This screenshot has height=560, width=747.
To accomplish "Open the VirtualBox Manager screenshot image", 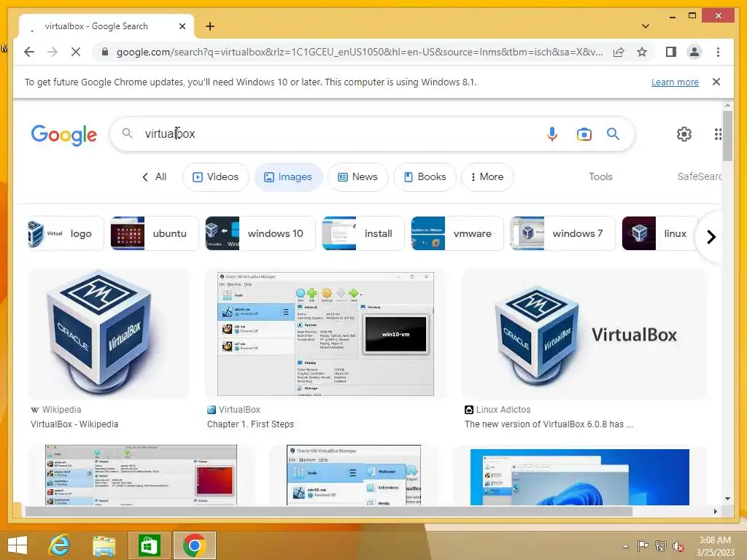I will [325, 334].
